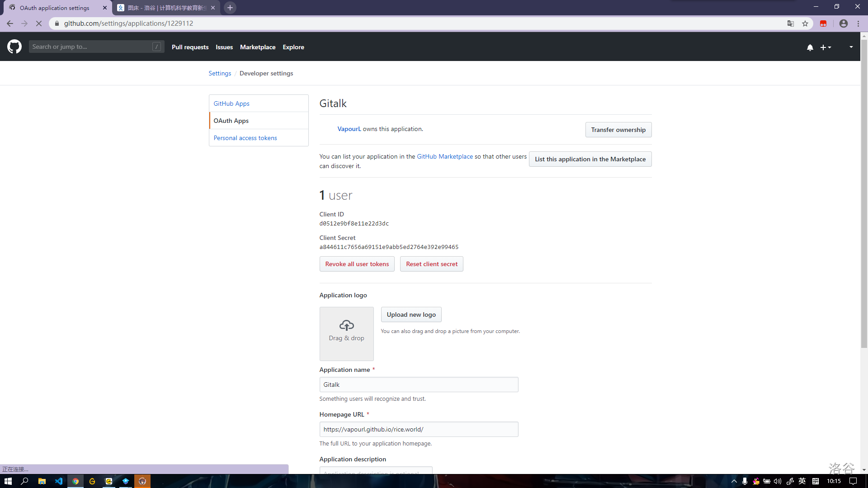This screenshot has height=488, width=868.
Task: Close the OAuth application settings tab
Action: [105, 8]
